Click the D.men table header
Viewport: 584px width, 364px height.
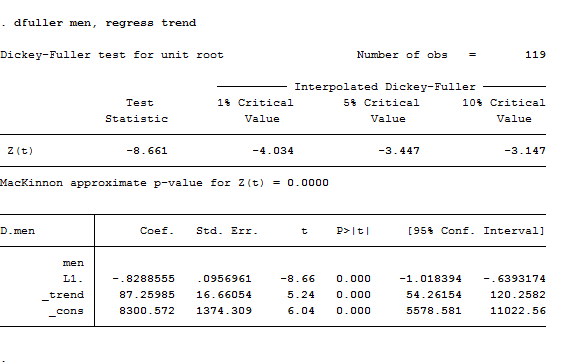(x=18, y=231)
